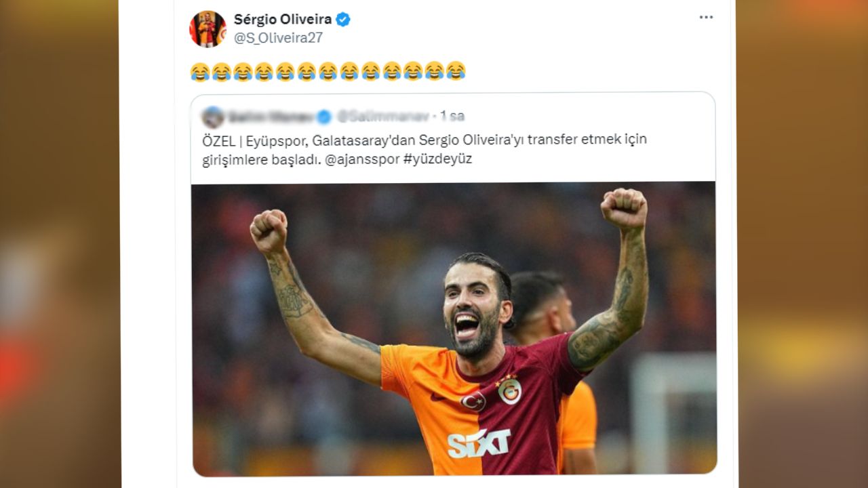Open Sérgio Oliveira's round profile avatar
Viewport: 868px width, 488px height.
pos(208,29)
